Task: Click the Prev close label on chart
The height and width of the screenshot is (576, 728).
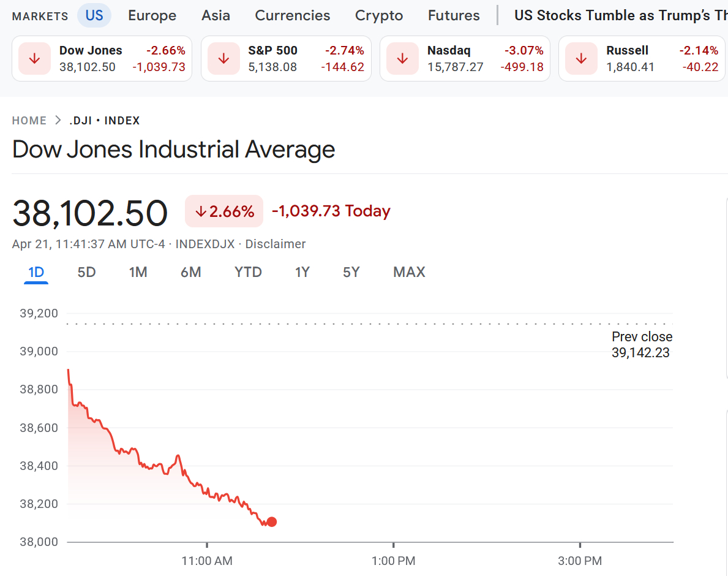Action: 642,336
